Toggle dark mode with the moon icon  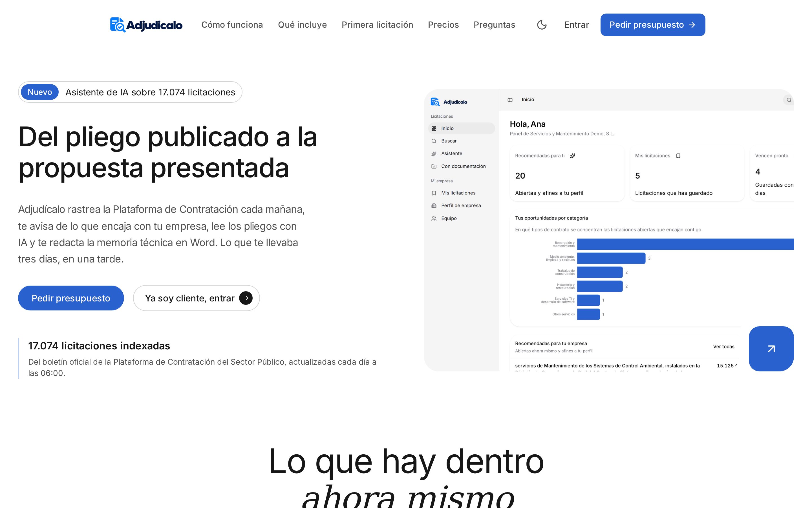[x=542, y=25]
